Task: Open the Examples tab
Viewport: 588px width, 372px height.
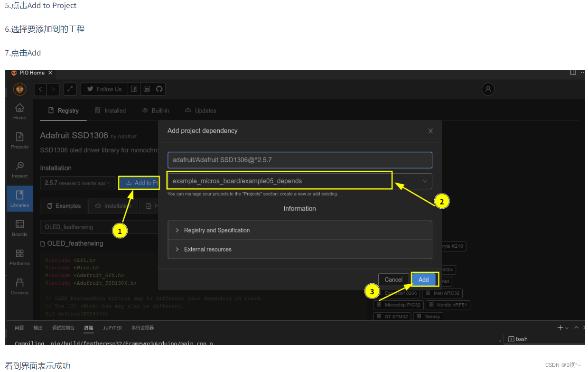Action: (x=64, y=206)
